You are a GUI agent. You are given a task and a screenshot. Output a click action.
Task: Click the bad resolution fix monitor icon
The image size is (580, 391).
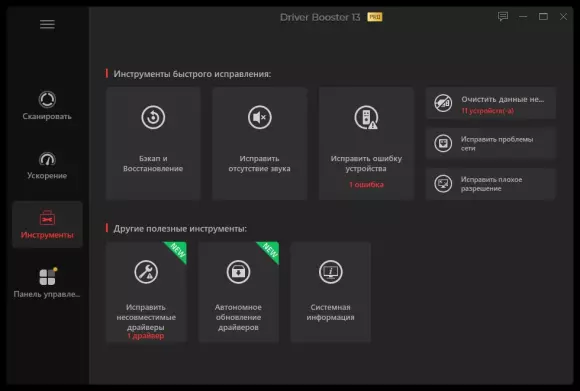(443, 183)
